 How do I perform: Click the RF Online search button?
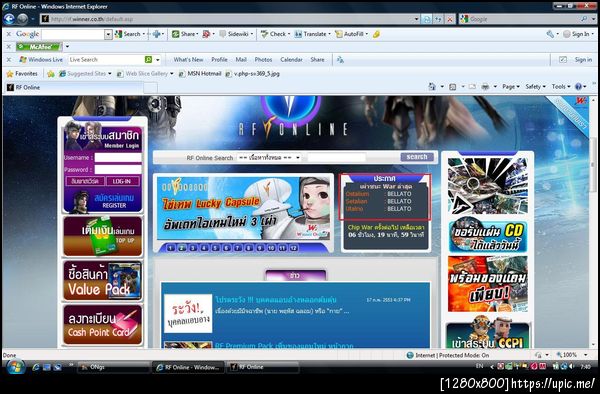click(417, 157)
